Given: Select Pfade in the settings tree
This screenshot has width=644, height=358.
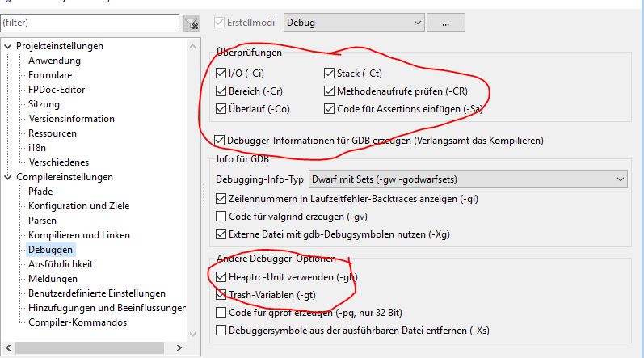Looking at the screenshot, I should click(40, 192).
